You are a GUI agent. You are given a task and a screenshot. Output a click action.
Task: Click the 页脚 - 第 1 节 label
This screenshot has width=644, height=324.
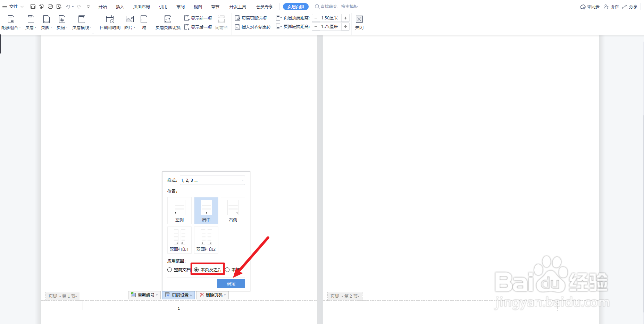pyautogui.click(x=63, y=296)
